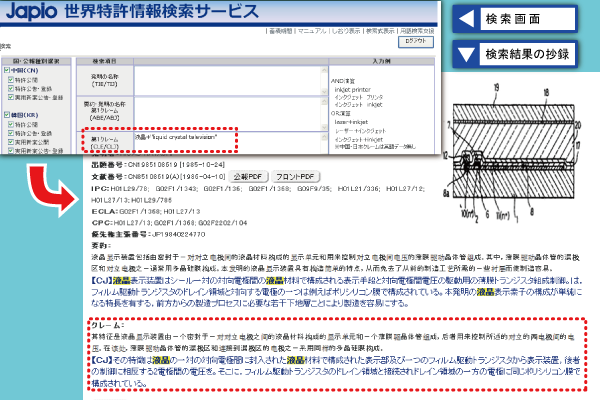Click the left arrow 検索画面 icon
Image resolution: width=600 pixels, height=400 pixels.
click(467, 20)
